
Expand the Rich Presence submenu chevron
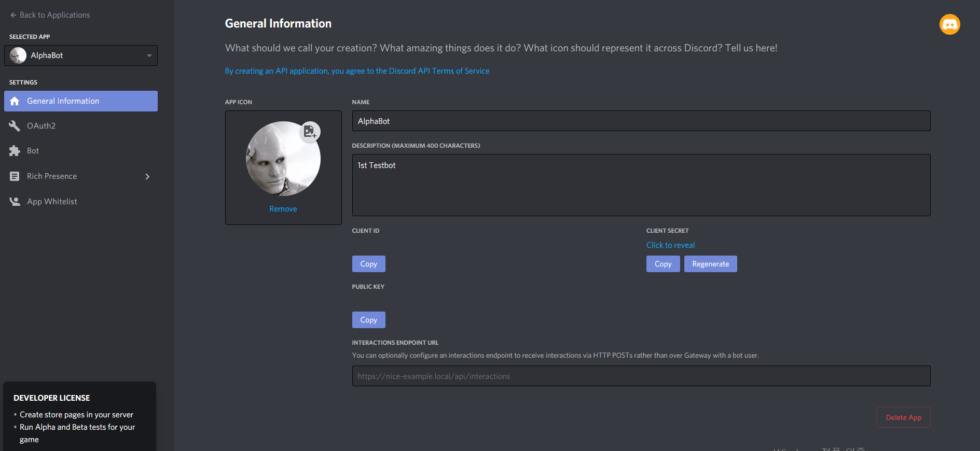(x=147, y=176)
